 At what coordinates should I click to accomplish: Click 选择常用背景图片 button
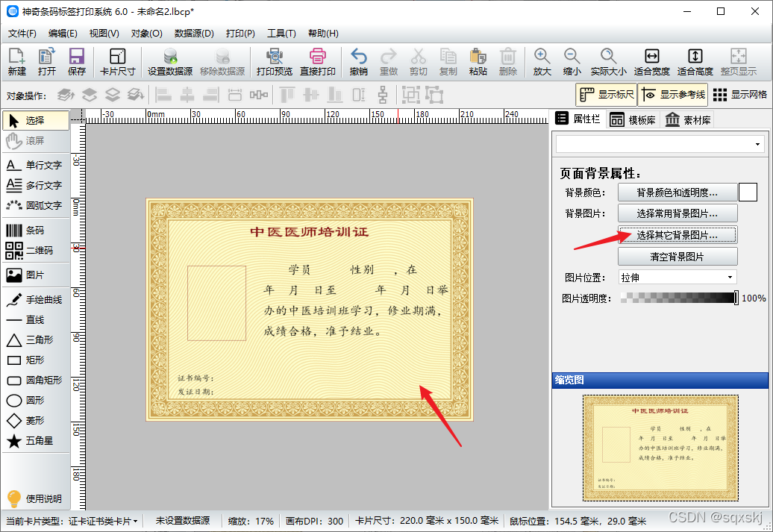(677, 213)
